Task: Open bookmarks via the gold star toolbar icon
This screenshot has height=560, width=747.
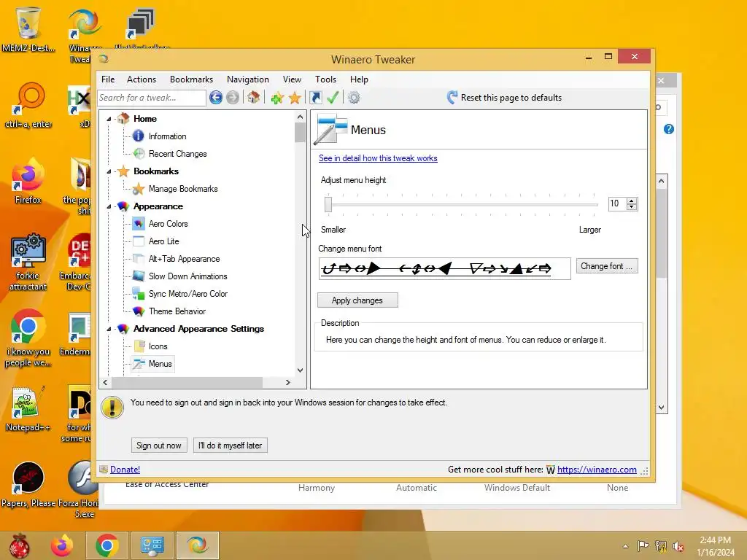Action: coord(295,98)
